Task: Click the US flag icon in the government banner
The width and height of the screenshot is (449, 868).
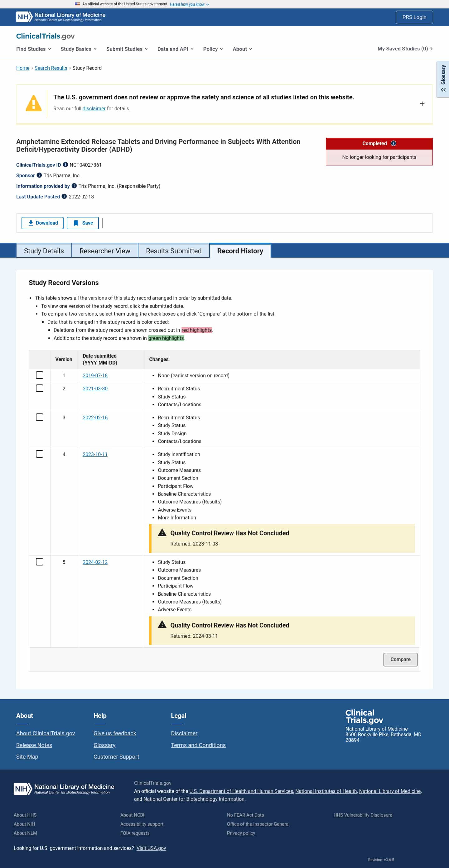Action: click(x=77, y=4)
